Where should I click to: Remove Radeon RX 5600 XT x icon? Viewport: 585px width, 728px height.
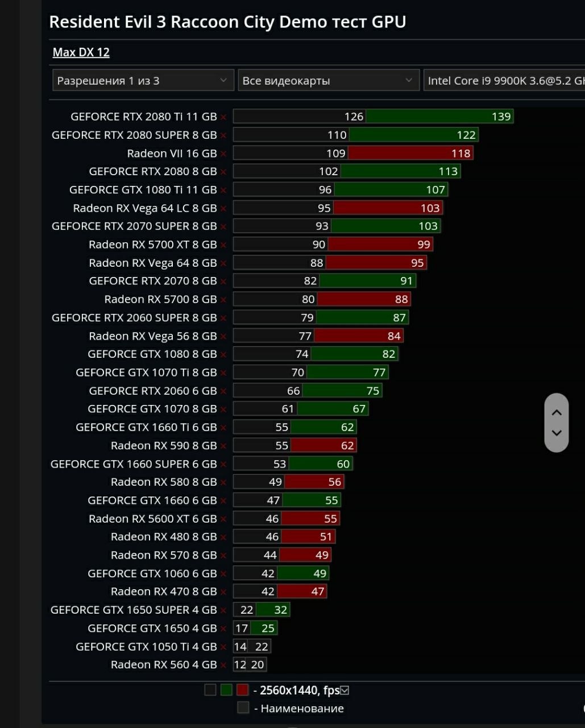pos(223,519)
